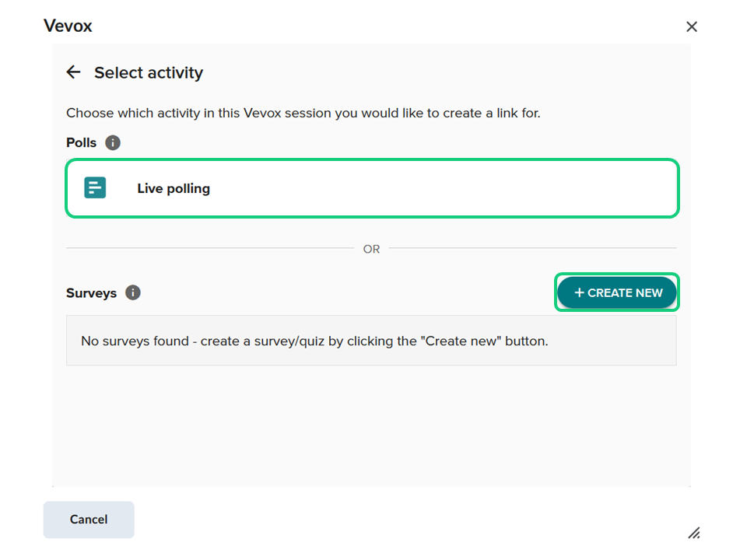This screenshot has height=560, width=747.
Task: Close the Vevox dialog with the X
Action: [691, 26]
